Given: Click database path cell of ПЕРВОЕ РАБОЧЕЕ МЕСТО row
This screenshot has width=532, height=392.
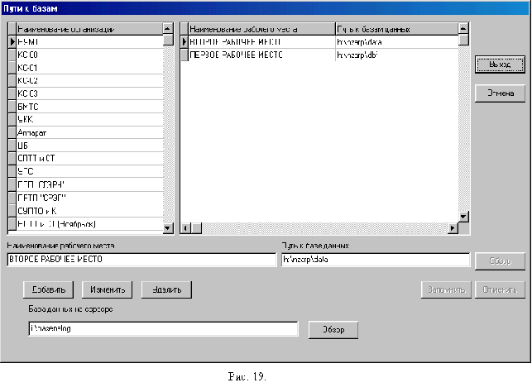Looking at the screenshot, I should click(396, 55).
